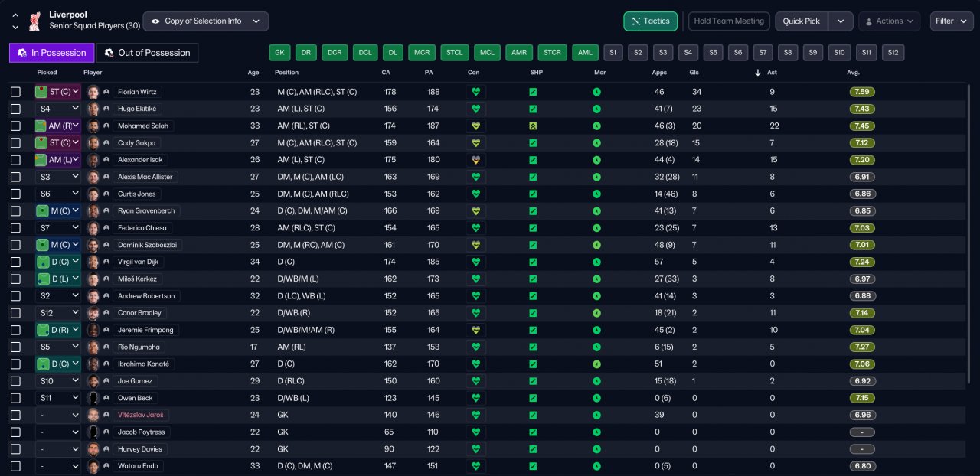Click pitch position icon for Ryan Gravenberch
Image resolution: width=980 pixels, height=476 pixels.
tap(43, 210)
